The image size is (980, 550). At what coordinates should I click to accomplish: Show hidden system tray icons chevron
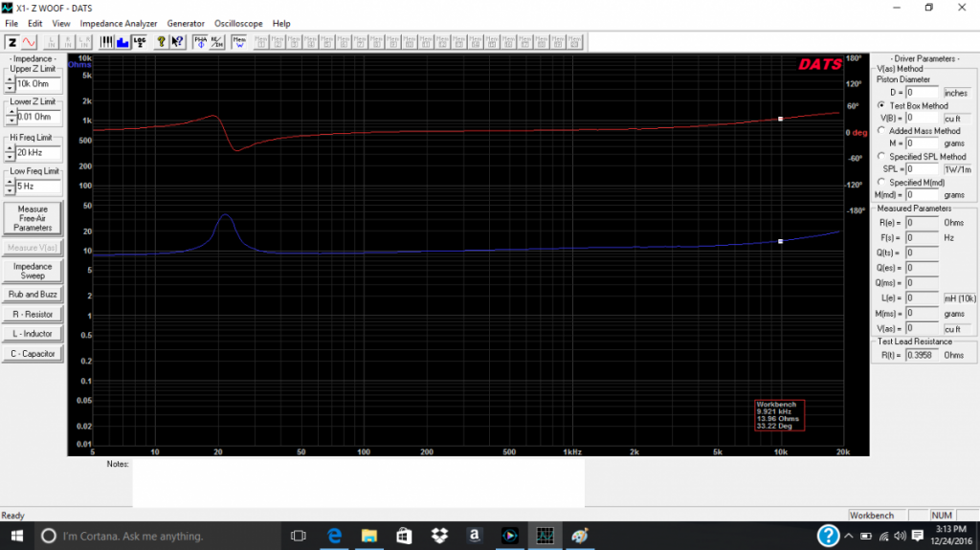pos(848,536)
